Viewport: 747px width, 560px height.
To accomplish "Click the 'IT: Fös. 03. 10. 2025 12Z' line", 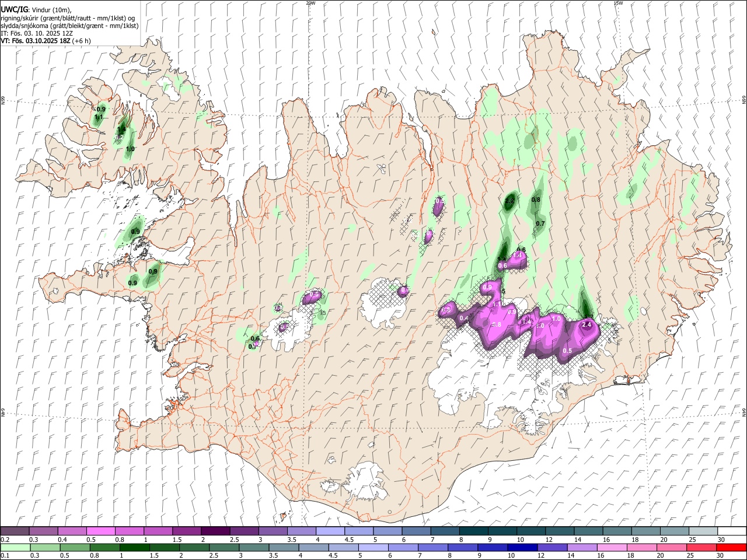I will pos(37,33).
